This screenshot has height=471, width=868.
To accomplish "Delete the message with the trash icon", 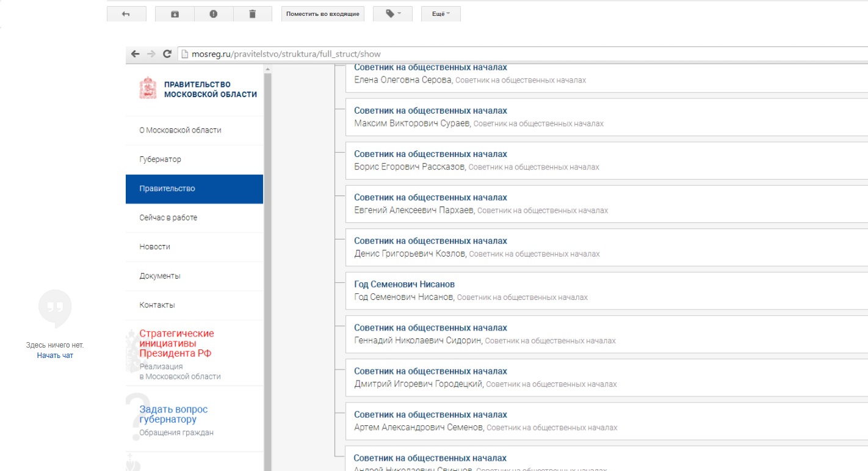I will click(x=252, y=14).
